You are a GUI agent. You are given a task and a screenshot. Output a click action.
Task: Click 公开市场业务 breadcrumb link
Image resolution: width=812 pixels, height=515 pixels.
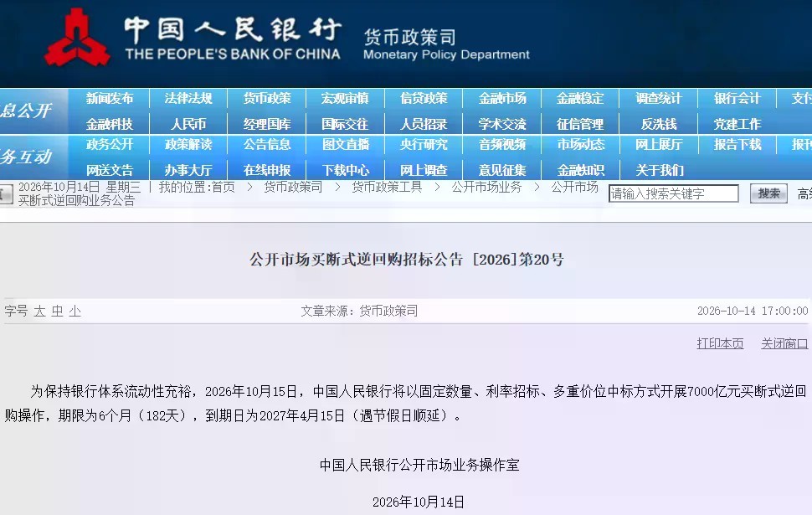(487, 187)
